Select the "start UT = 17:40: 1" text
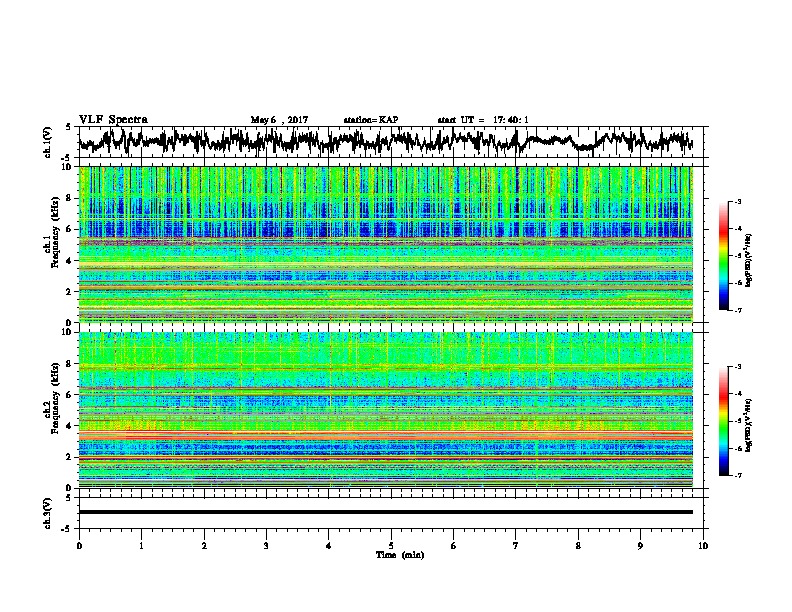 coord(483,120)
